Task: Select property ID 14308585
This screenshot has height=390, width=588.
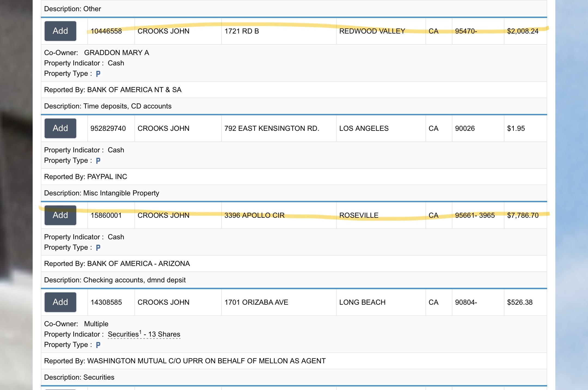Action: [x=106, y=303]
